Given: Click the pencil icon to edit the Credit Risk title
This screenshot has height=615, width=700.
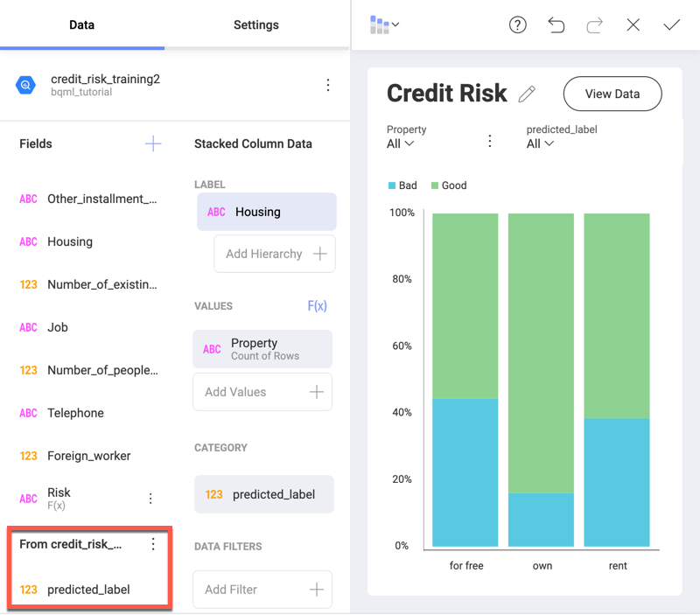Looking at the screenshot, I should 527,94.
